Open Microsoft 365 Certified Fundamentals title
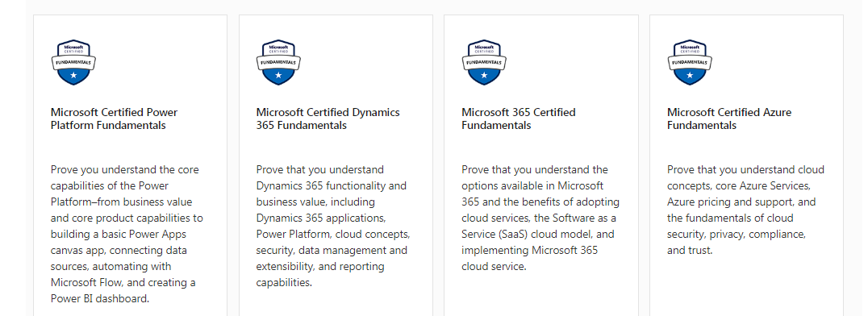The image size is (868, 316). pyautogui.click(x=519, y=119)
